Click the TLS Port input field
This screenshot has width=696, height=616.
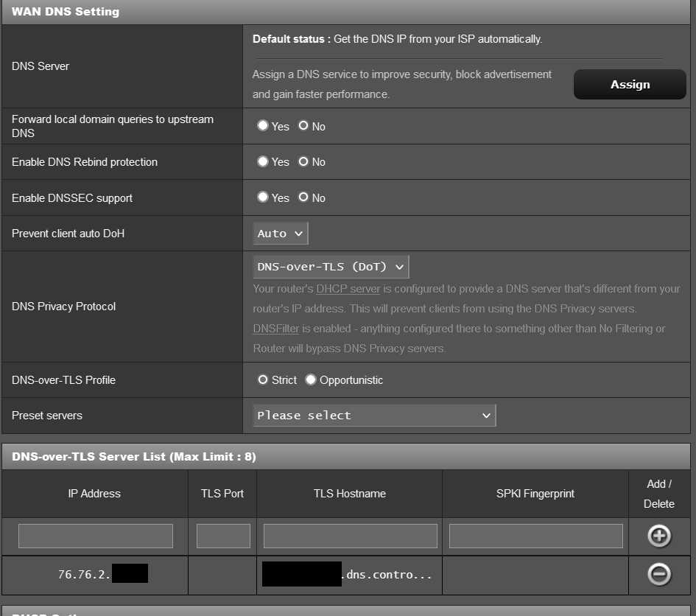point(222,536)
